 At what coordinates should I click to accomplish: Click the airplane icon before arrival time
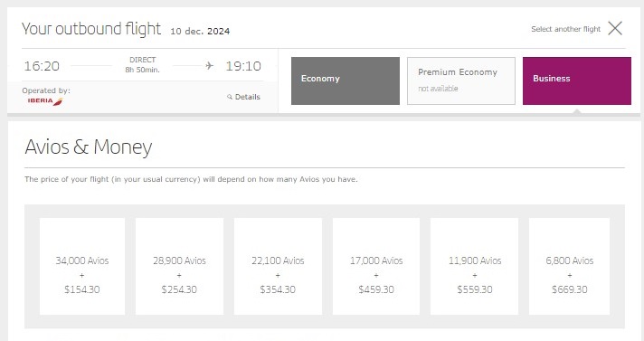210,65
